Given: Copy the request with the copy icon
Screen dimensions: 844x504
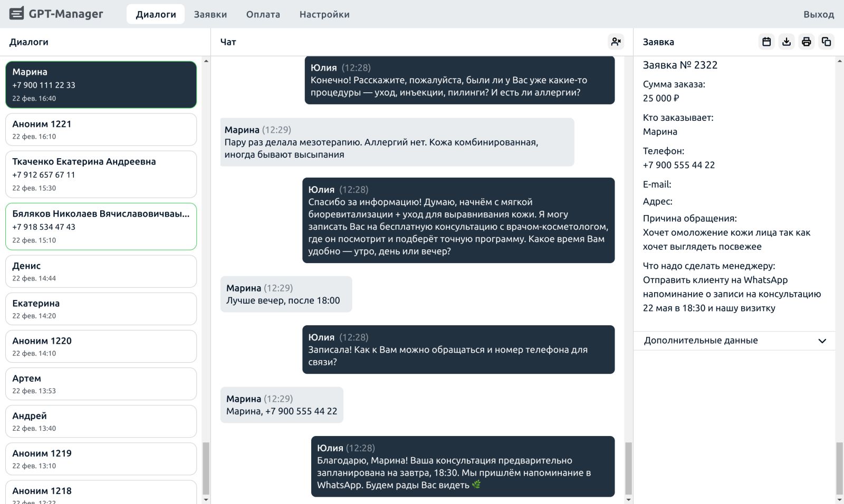Looking at the screenshot, I should [826, 42].
